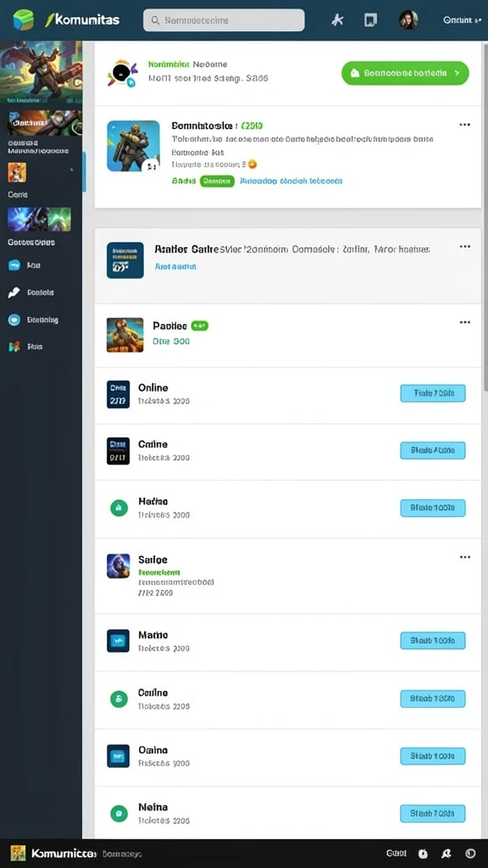Click the blue button in the Online row
This screenshot has height=868, width=488.
(x=433, y=393)
